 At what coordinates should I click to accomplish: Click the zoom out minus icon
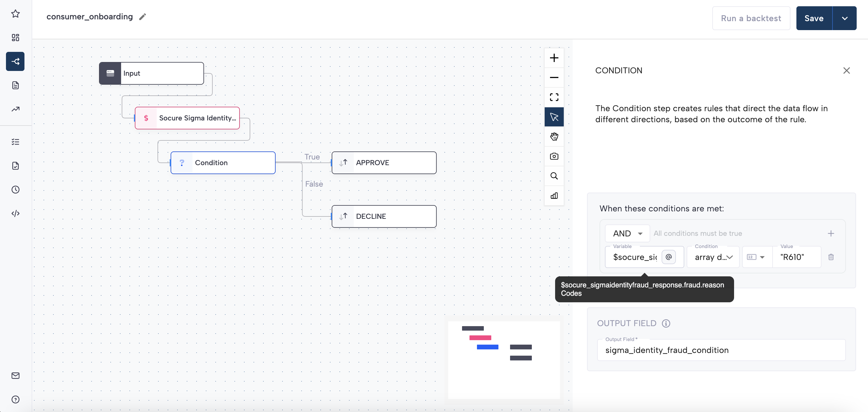[554, 78]
